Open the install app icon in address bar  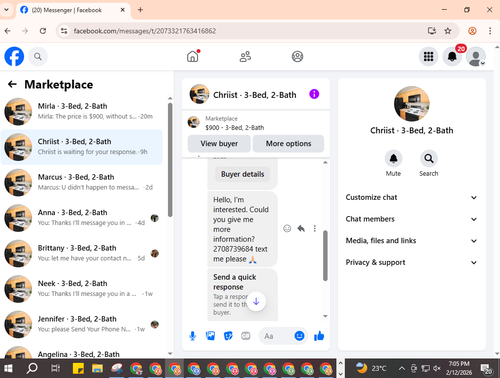coord(432,31)
